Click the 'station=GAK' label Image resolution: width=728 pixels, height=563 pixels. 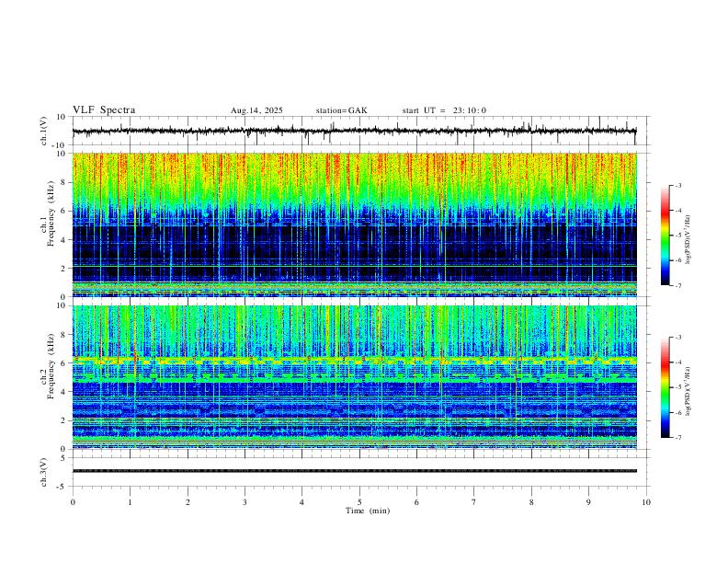tap(341, 110)
